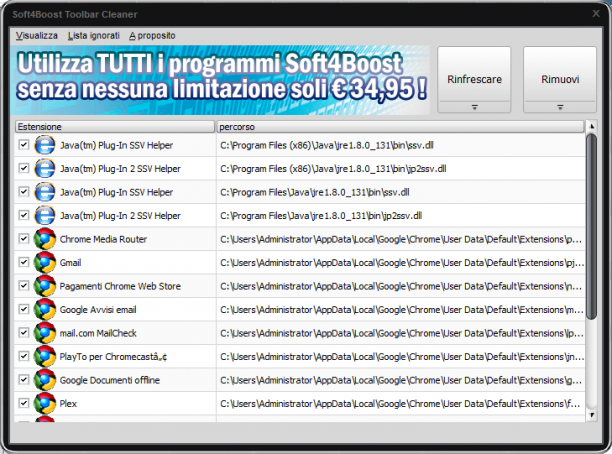612x454 pixels.
Task: Toggle checkbox for Program Files\Java ssv.dll row
Action: click(24, 192)
